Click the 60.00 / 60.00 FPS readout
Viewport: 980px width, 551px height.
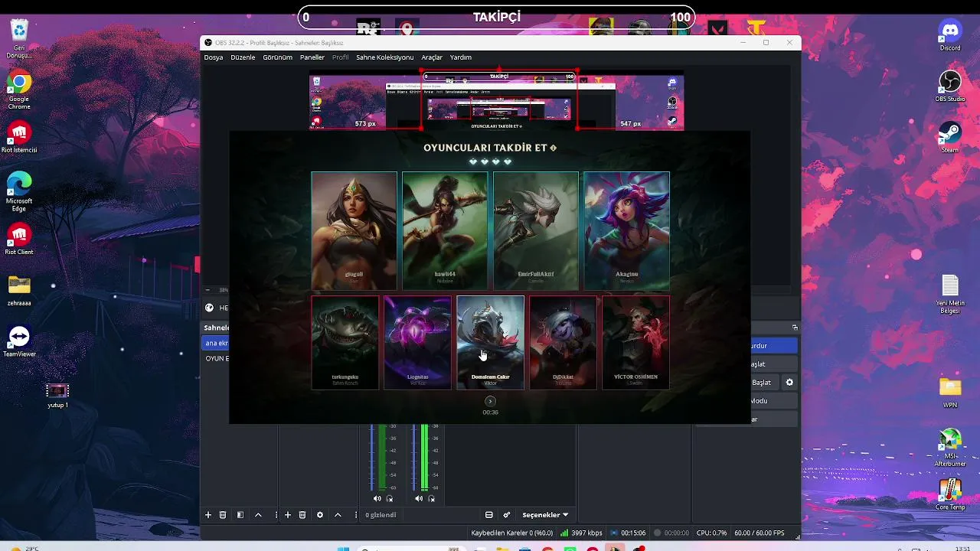coord(759,533)
